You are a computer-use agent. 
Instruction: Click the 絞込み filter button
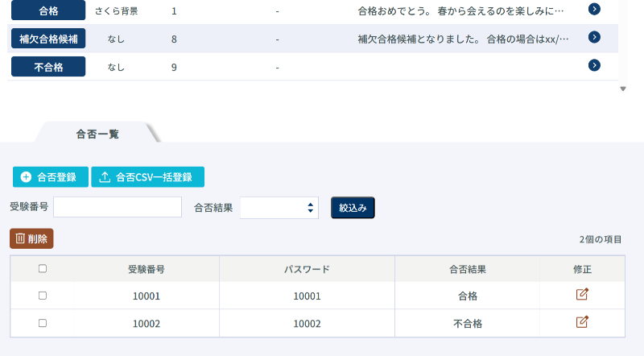[x=353, y=208]
